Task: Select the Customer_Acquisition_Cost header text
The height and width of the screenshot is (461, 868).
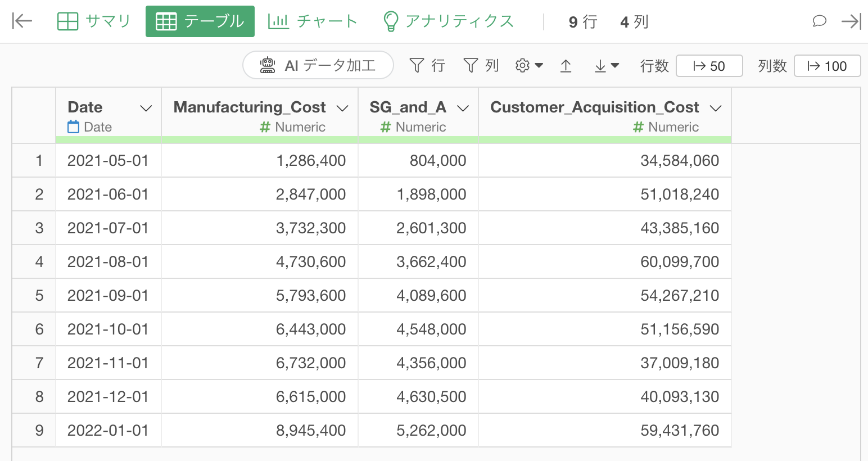Action: 595,107
